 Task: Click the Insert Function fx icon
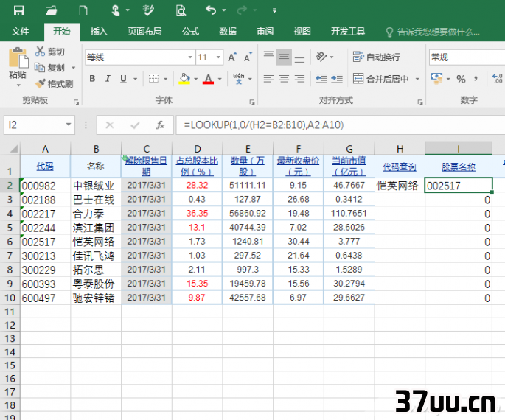(x=160, y=125)
